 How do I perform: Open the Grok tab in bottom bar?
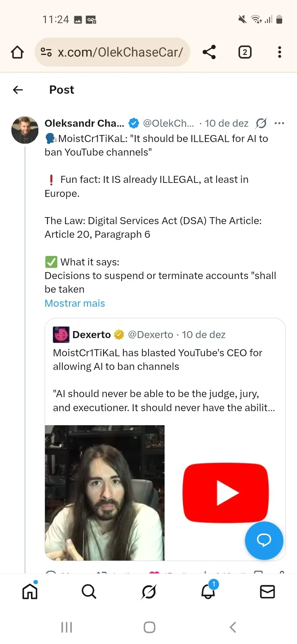148,592
